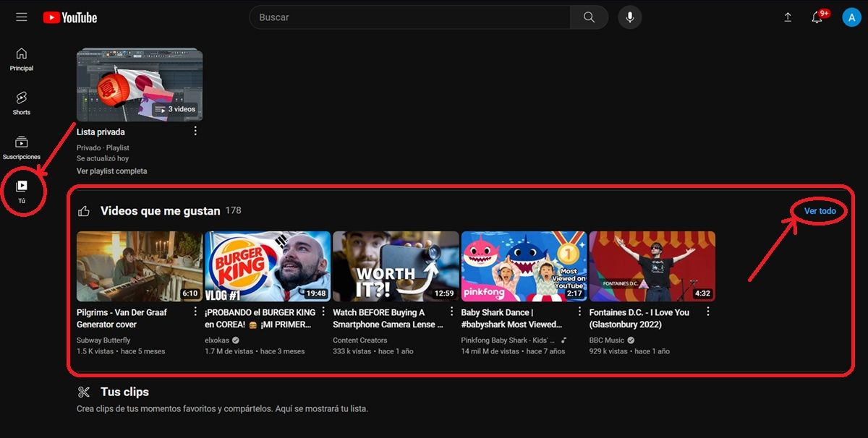Click '14 mil M de vistas' text

click(x=490, y=351)
